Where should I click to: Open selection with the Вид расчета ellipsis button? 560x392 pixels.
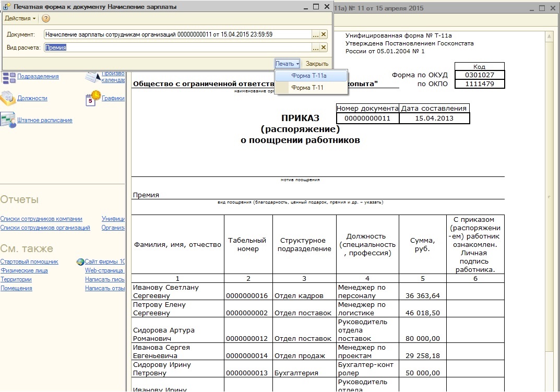click(x=316, y=47)
